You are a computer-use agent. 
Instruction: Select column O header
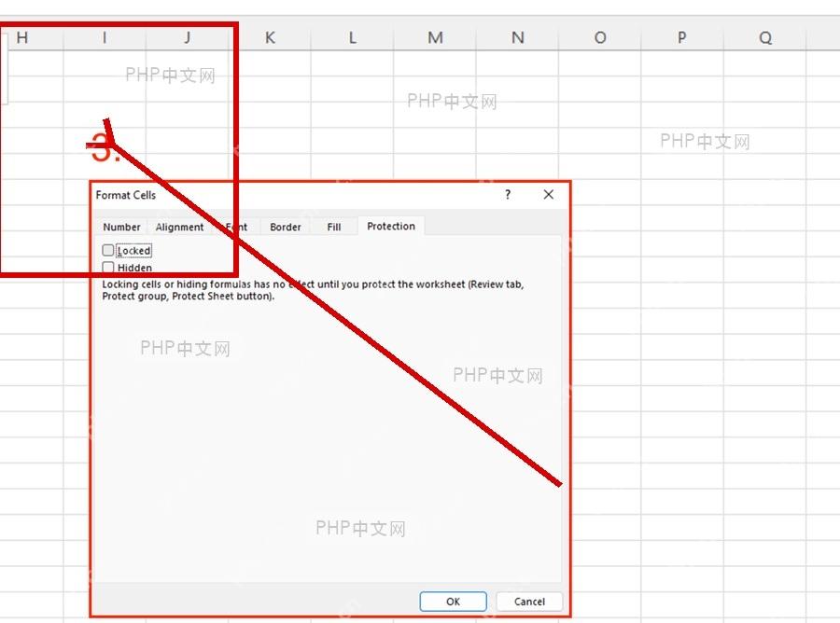pos(600,37)
